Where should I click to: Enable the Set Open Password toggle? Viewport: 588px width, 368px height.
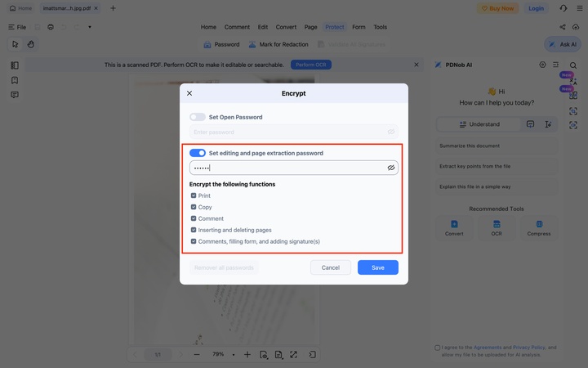198,117
